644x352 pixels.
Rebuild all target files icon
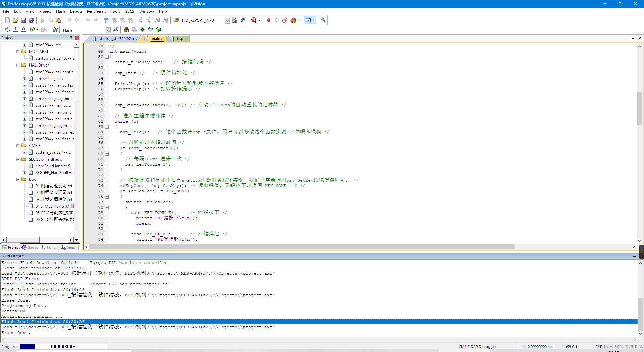pyautogui.click(x=23, y=30)
